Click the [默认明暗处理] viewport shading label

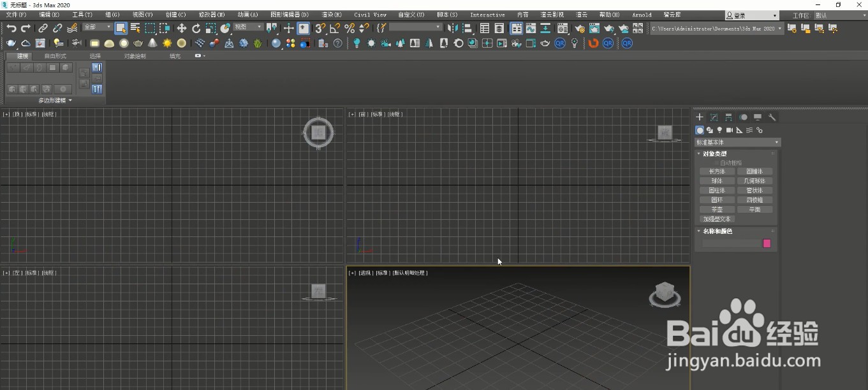coord(410,273)
